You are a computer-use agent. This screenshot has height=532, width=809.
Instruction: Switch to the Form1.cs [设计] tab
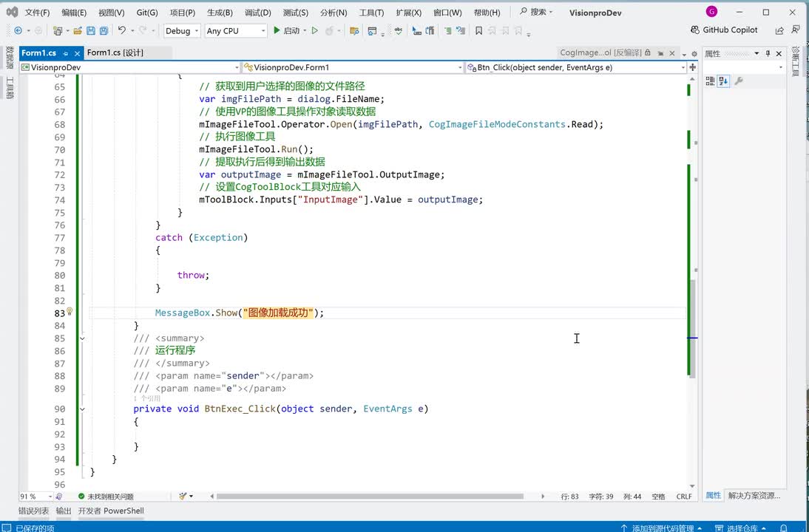[115, 53]
